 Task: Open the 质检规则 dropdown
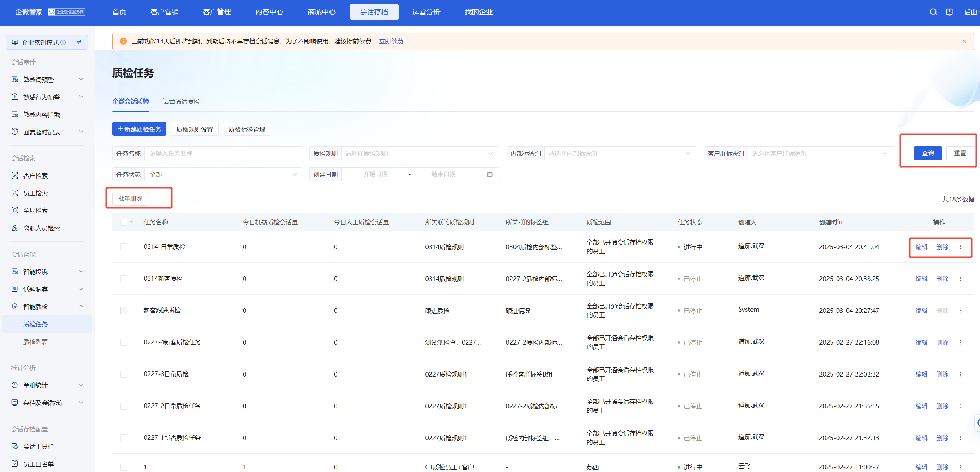click(x=420, y=153)
